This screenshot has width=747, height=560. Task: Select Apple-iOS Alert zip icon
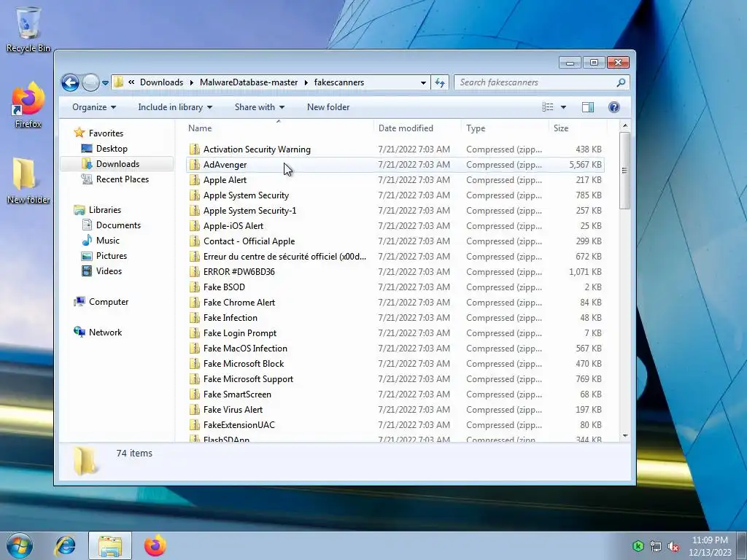point(194,226)
